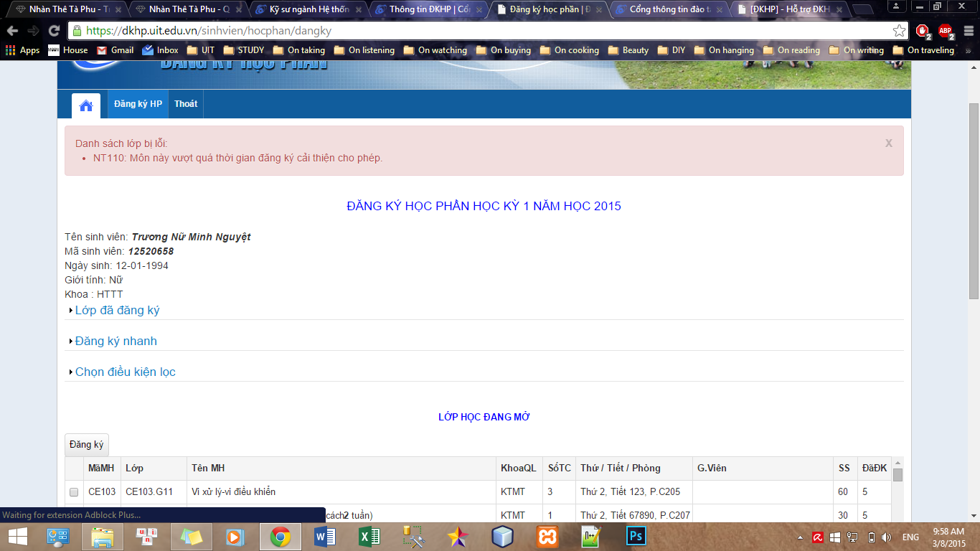Dismiss the error alert with the x
This screenshot has height=551, width=980.
click(888, 143)
